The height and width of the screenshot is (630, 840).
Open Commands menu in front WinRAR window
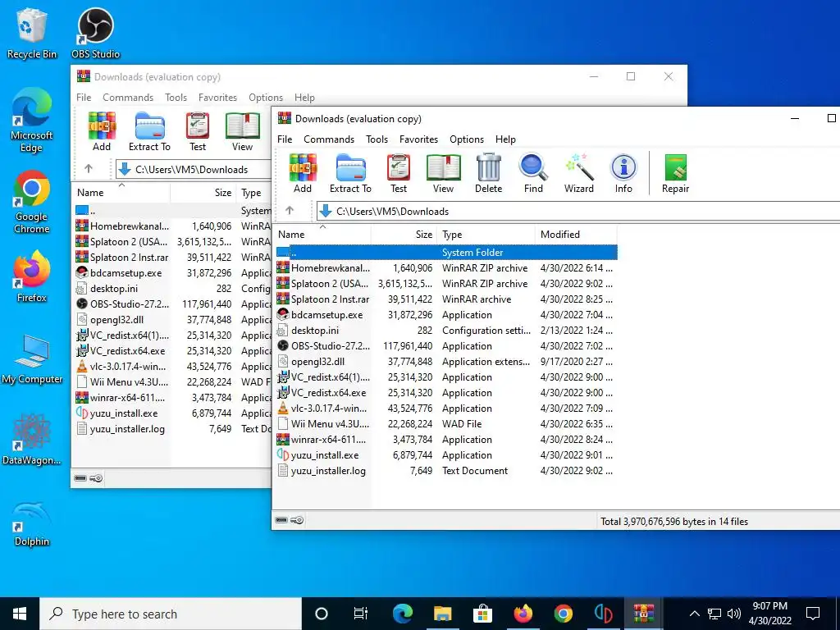(329, 139)
